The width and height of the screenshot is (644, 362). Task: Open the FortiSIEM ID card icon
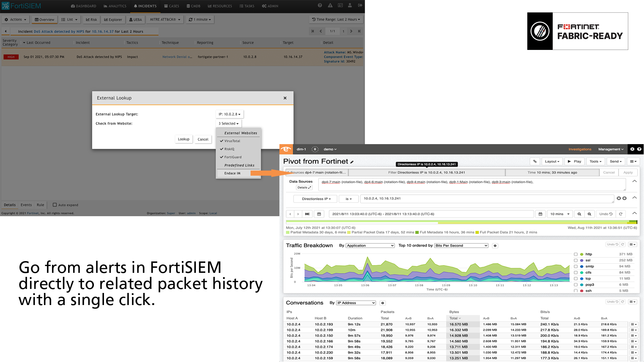[x=340, y=5]
